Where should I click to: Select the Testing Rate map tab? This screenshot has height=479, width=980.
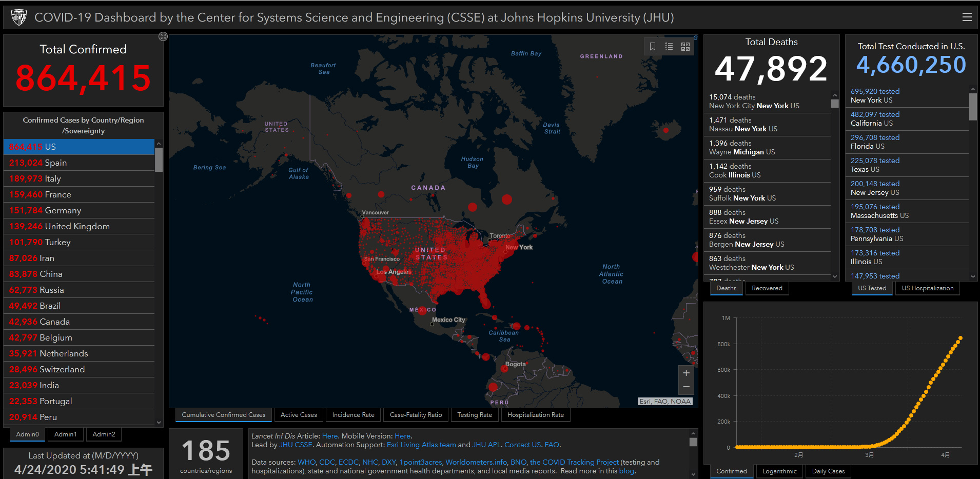(x=475, y=415)
